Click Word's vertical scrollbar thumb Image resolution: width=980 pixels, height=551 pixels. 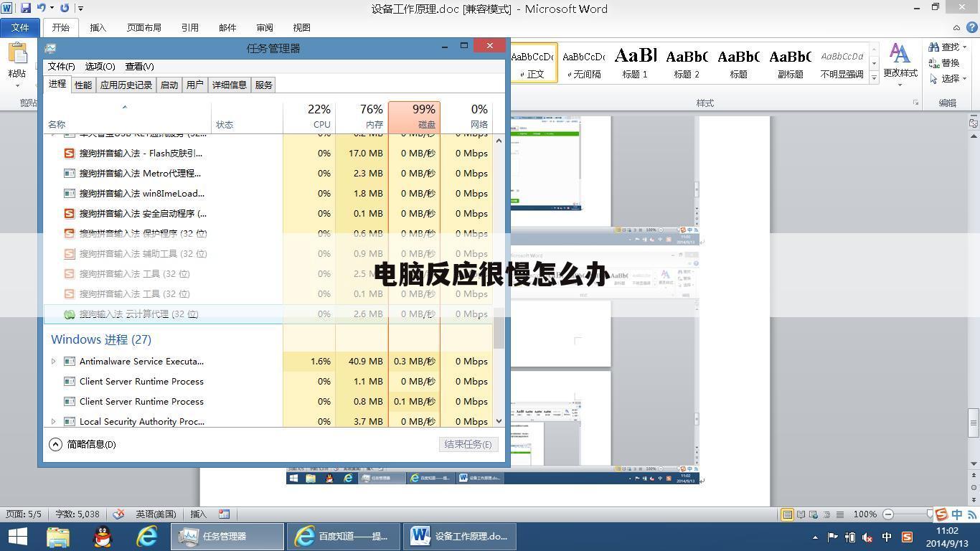pos(974,423)
